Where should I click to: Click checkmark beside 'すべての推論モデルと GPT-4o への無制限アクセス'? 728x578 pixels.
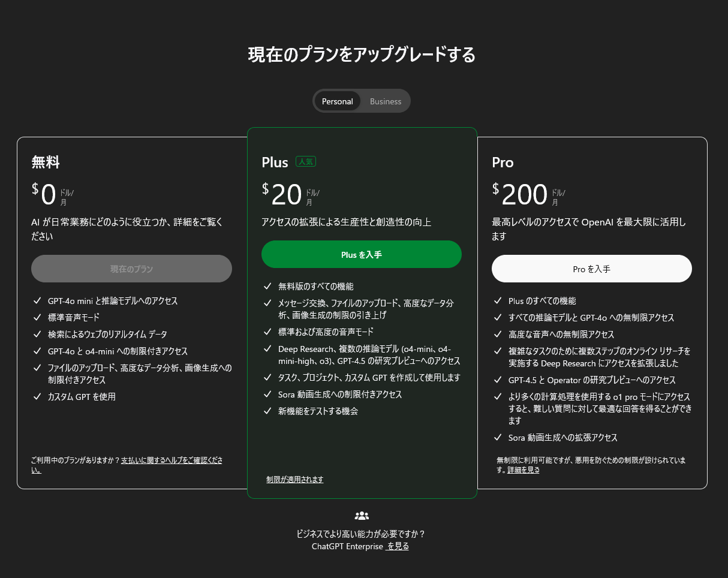pyautogui.click(x=498, y=318)
